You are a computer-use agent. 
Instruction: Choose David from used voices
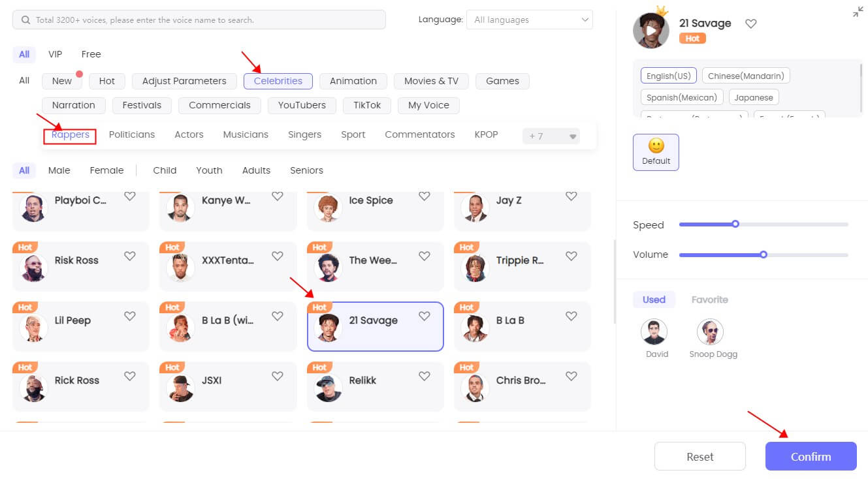click(x=654, y=332)
